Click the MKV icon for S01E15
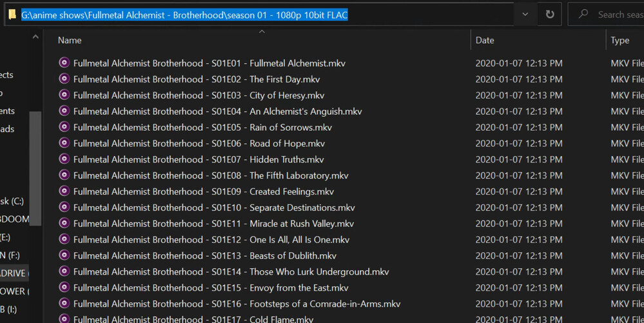This screenshot has height=323, width=644. [x=64, y=287]
